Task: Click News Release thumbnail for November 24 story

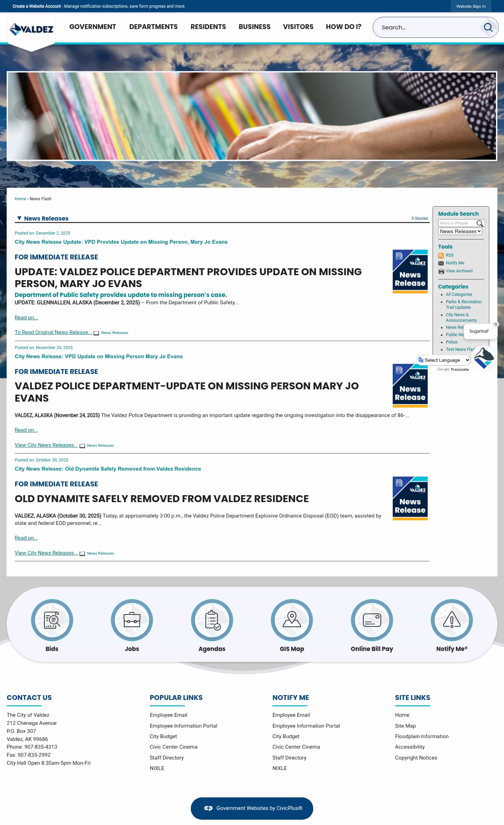Action: click(410, 386)
